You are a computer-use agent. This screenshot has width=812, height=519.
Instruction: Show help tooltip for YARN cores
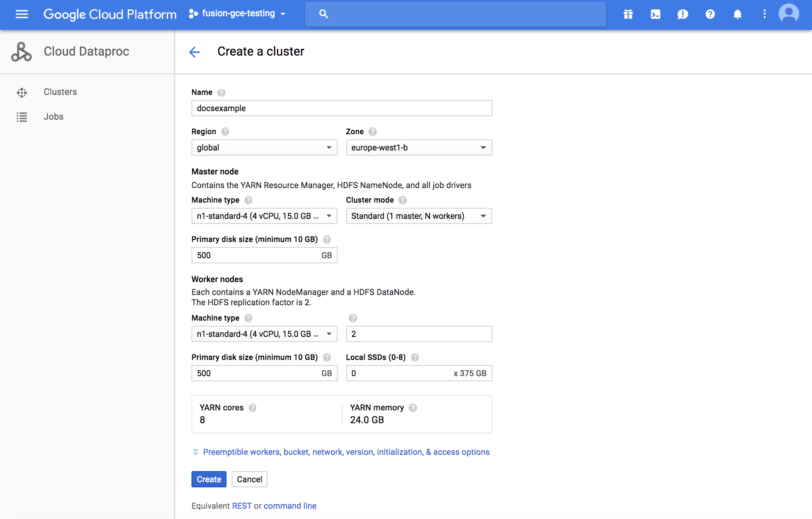pyautogui.click(x=253, y=408)
